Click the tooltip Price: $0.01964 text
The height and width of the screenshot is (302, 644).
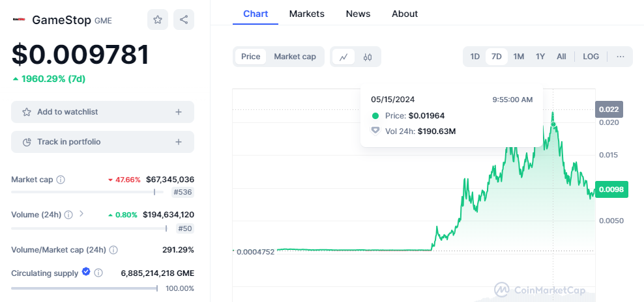pyautogui.click(x=415, y=116)
